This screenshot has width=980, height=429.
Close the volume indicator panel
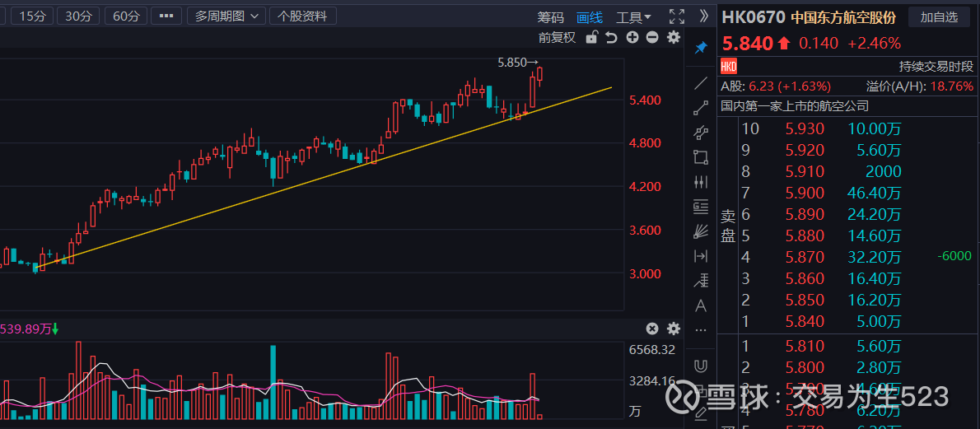[652, 329]
